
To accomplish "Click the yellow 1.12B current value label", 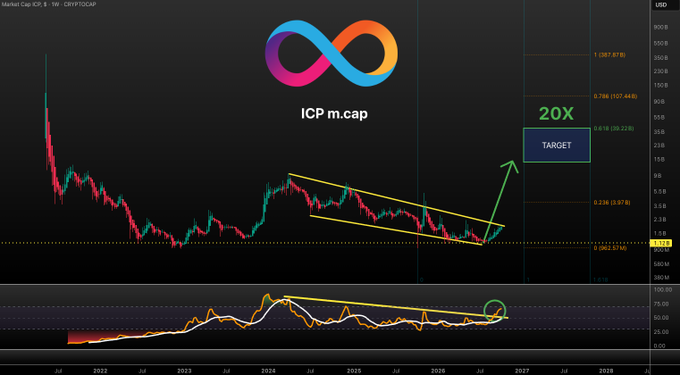I will coord(661,243).
